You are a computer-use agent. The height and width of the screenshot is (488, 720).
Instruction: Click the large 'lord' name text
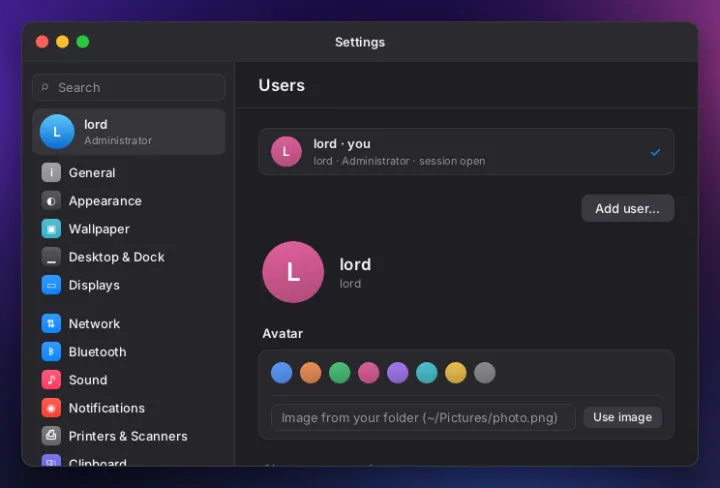pos(355,264)
